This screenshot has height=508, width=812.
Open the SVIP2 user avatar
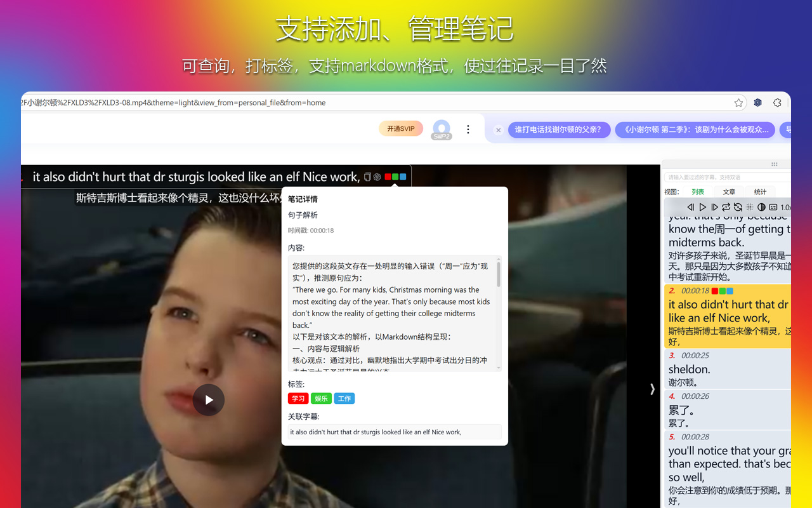coord(441,130)
